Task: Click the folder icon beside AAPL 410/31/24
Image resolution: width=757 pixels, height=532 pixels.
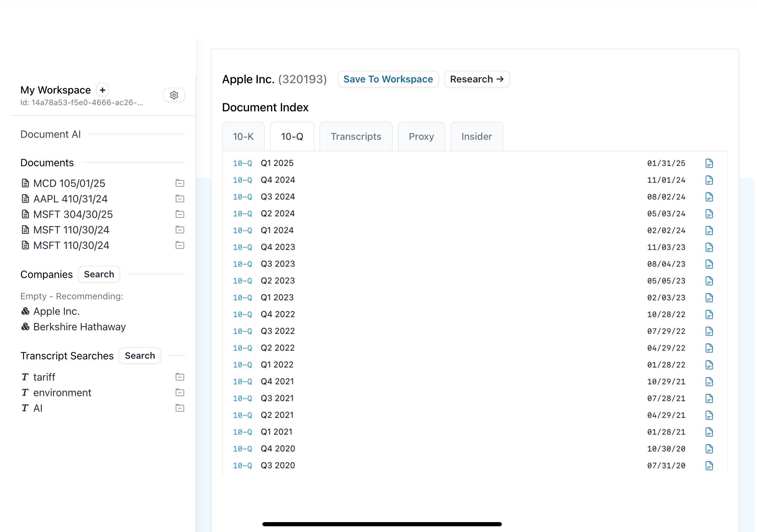Action: tap(180, 199)
